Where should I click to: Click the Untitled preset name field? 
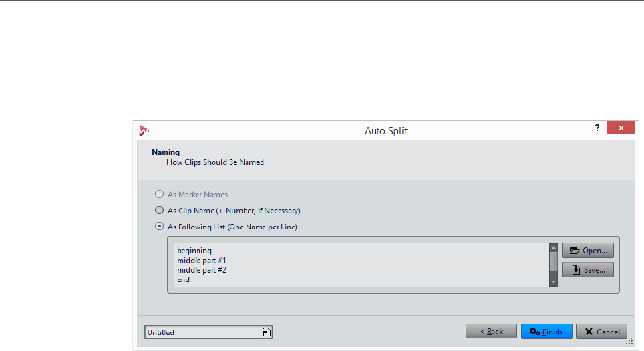click(x=200, y=332)
